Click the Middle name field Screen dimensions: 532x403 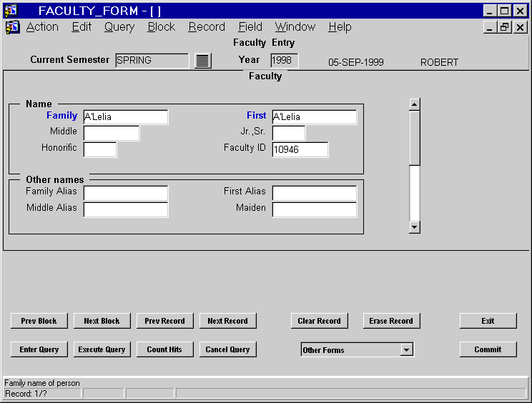tap(112, 133)
